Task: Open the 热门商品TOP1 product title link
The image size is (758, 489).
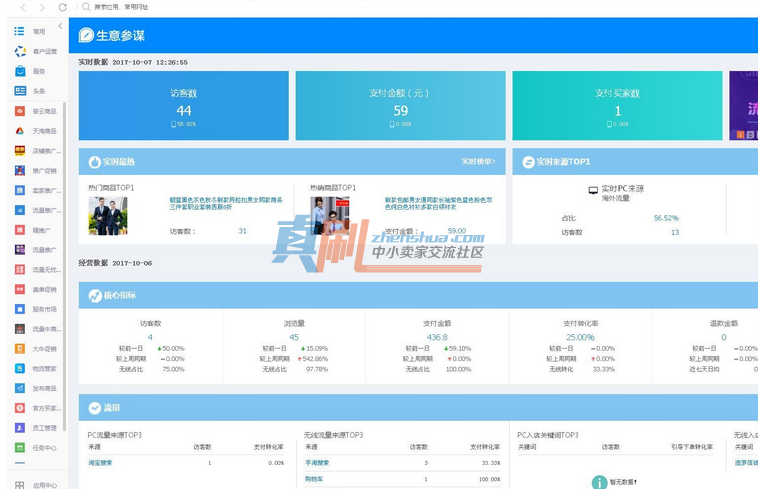Action: (226, 203)
